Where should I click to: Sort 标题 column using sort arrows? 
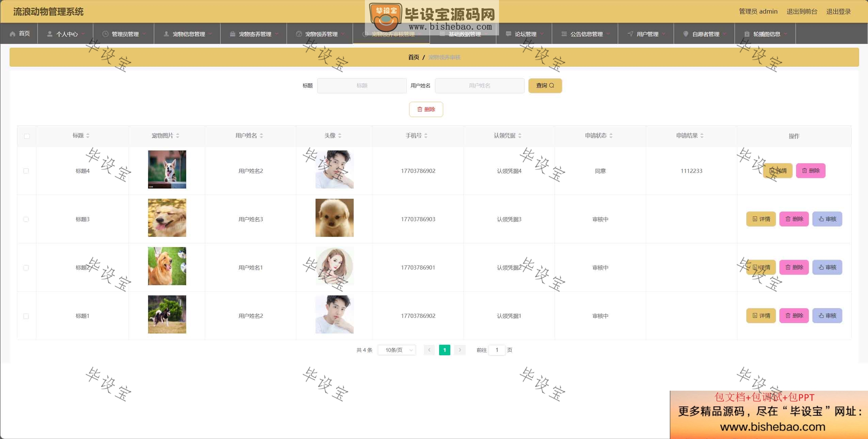88,135
